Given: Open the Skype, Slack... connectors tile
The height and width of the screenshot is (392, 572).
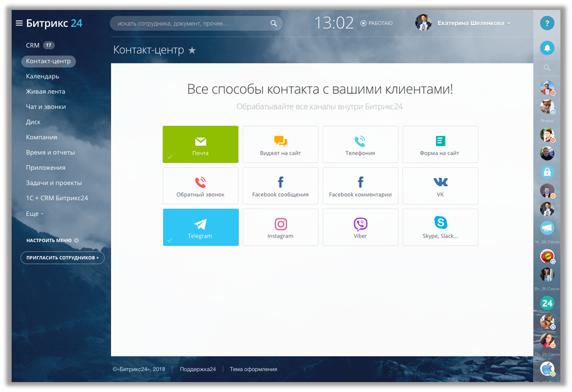Looking at the screenshot, I should (440, 227).
